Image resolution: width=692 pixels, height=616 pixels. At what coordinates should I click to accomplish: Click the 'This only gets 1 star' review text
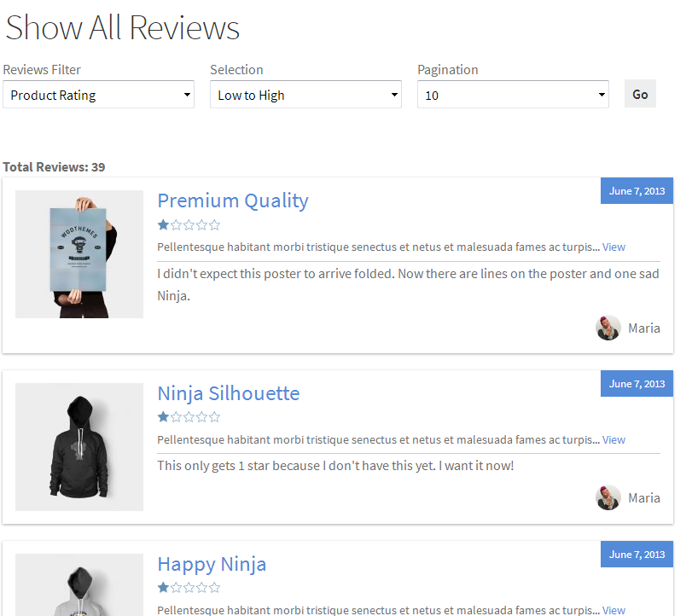point(335,466)
